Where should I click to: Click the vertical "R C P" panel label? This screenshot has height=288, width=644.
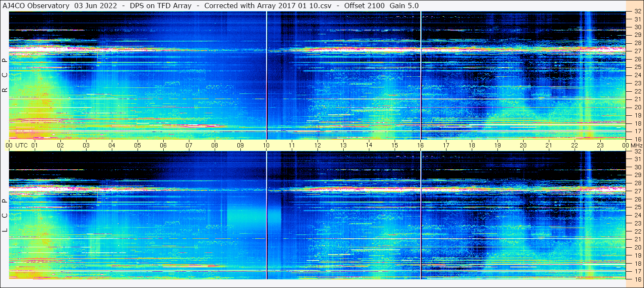[x=5, y=75]
